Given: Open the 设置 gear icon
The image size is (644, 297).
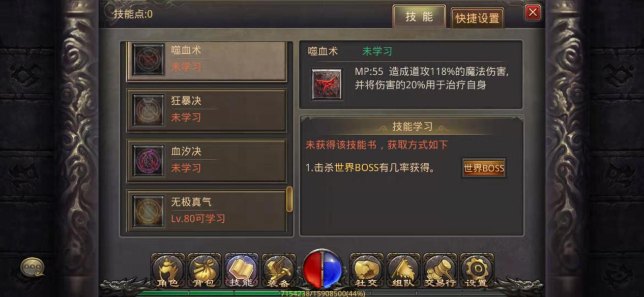Looking at the screenshot, I should pos(477,271).
